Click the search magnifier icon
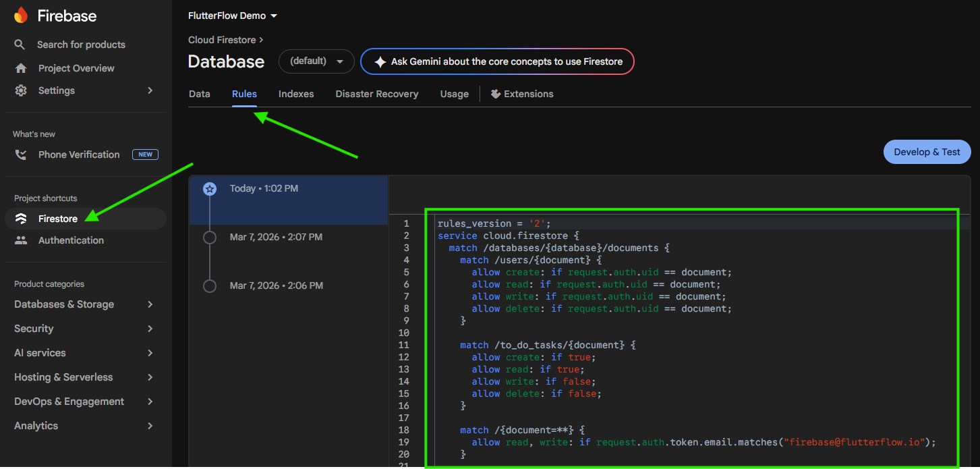The width and height of the screenshot is (980, 469). point(20,45)
